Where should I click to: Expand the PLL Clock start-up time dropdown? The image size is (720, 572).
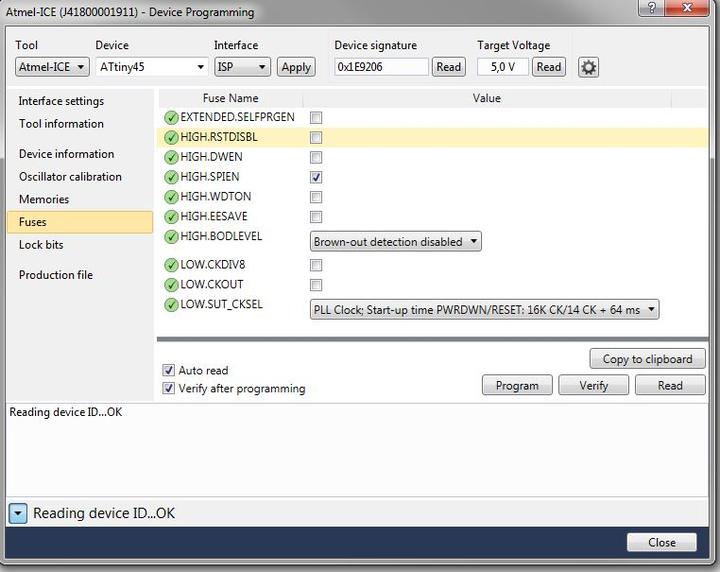(x=484, y=310)
